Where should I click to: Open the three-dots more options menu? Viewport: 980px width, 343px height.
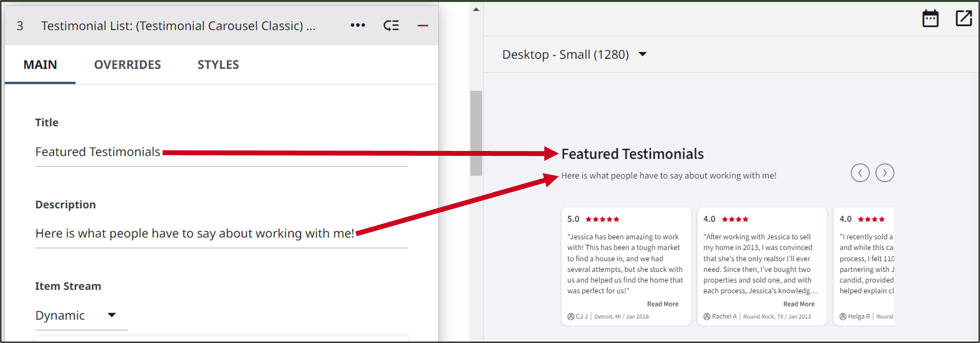tap(357, 25)
